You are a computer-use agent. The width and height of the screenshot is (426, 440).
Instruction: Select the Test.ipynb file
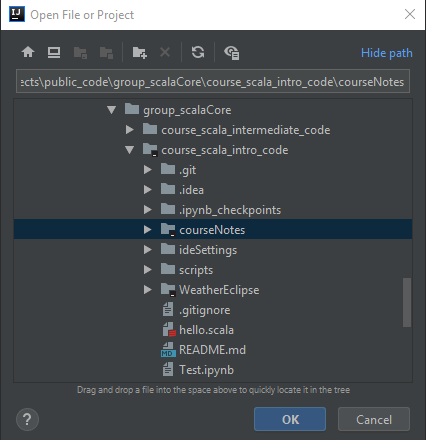point(206,370)
